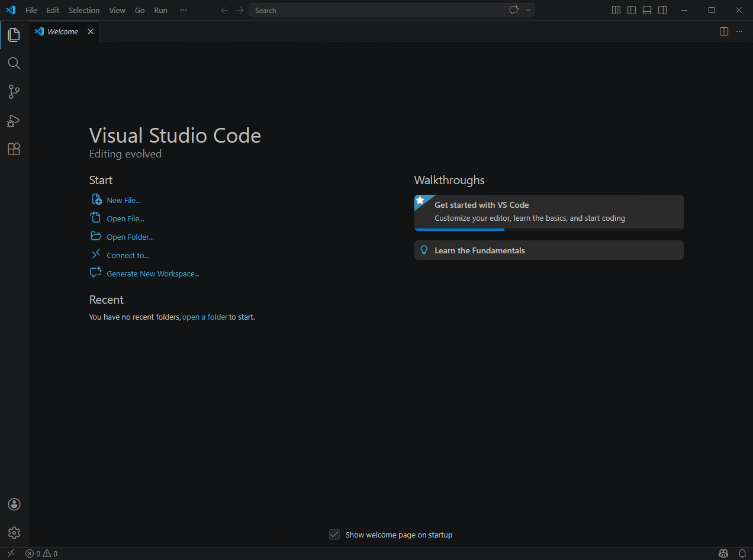Click the New File... link

coord(124,200)
